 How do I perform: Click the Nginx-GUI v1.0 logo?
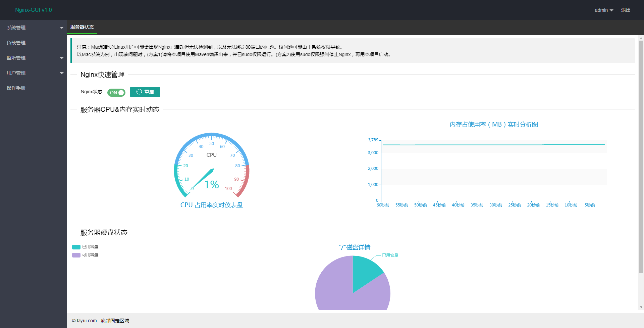pyautogui.click(x=34, y=10)
